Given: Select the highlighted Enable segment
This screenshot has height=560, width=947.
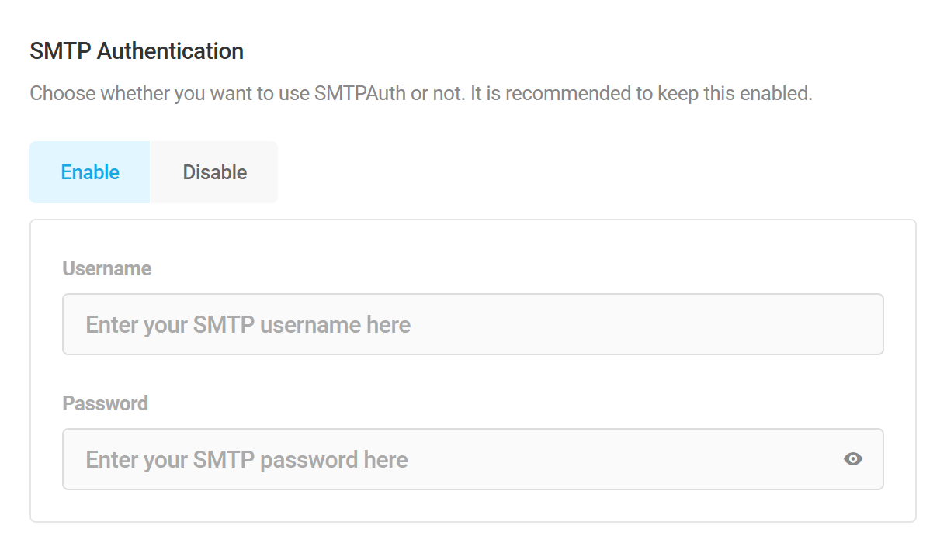Looking at the screenshot, I should click(x=89, y=171).
